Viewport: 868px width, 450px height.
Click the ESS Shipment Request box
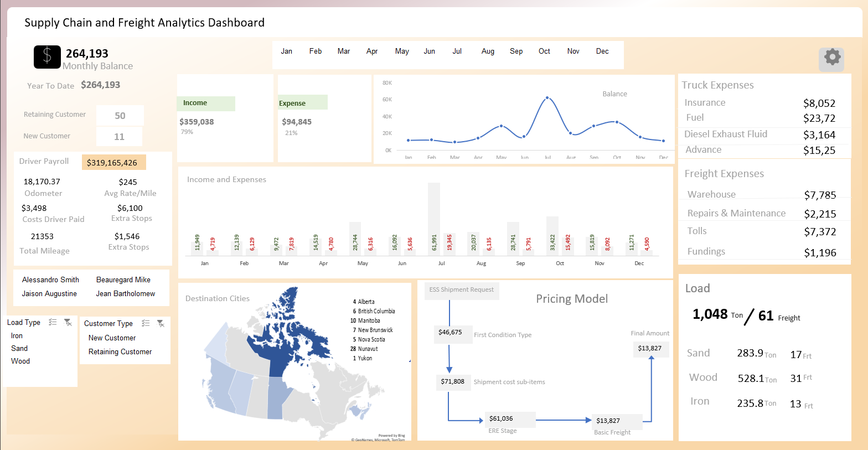point(462,290)
